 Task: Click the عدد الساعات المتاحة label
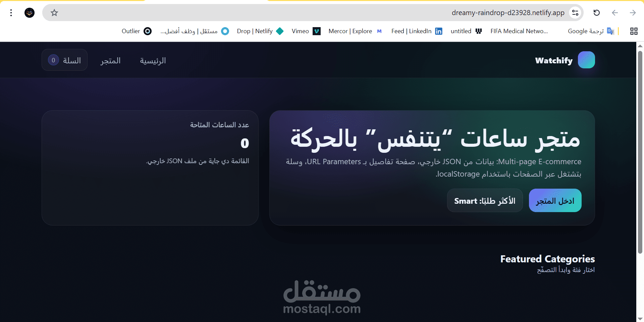click(x=219, y=125)
